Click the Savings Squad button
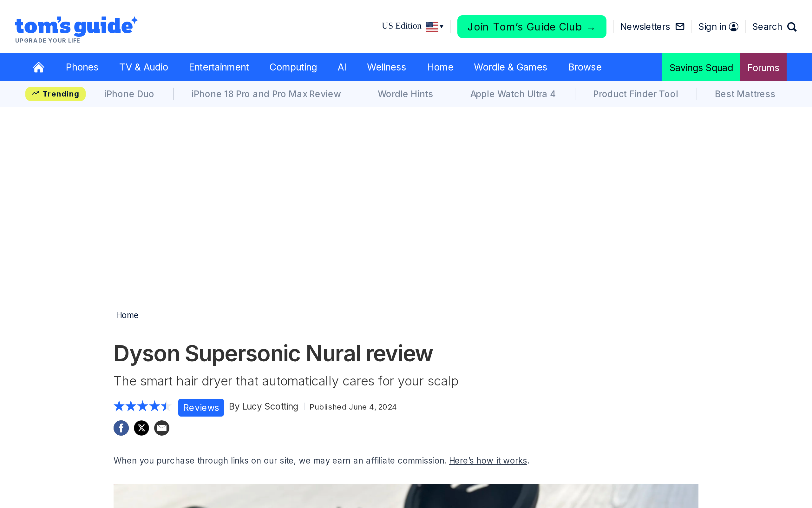This screenshot has height=508, width=812. pyautogui.click(x=701, y=67)
